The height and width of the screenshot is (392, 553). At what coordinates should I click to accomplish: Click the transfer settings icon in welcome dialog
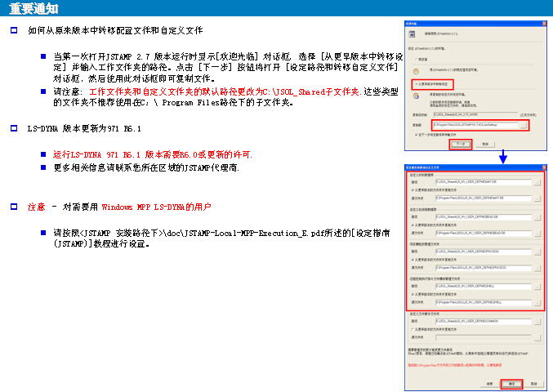coord(417,96)
